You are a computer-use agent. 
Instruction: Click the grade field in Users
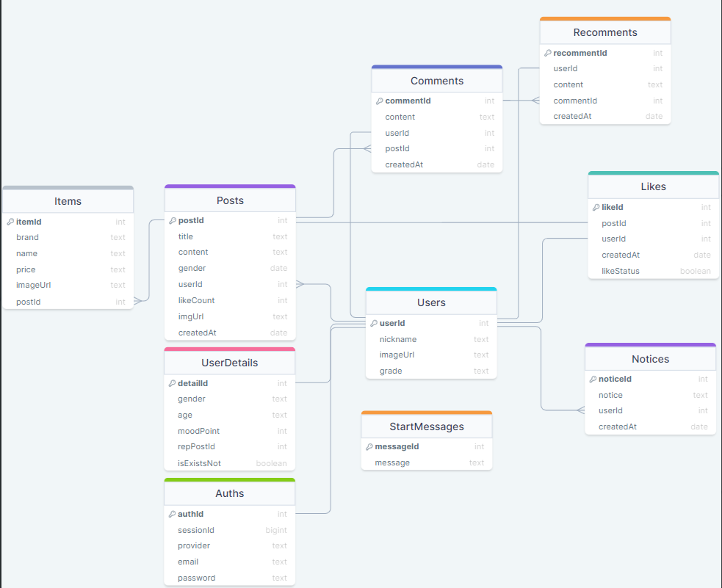tap(431, 371)
